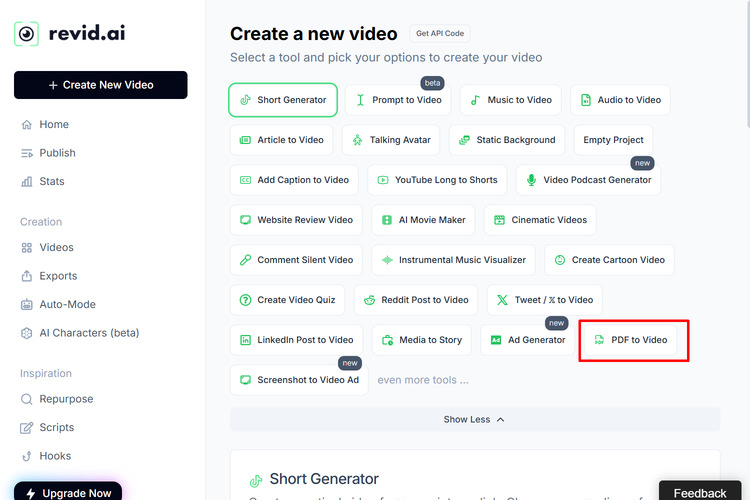Click the Show Less chevron arrow
This screenshot has width=750, height=500.
coord(500,420)
